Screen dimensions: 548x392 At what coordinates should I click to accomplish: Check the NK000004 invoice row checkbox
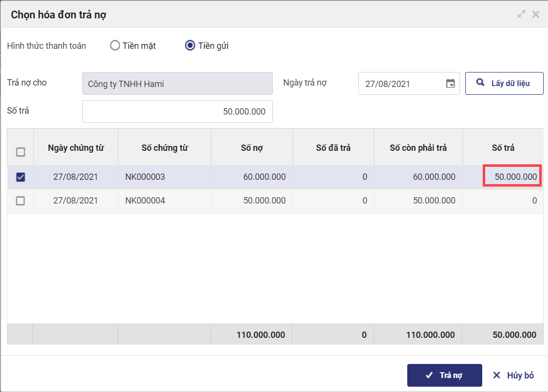point(20,201)
